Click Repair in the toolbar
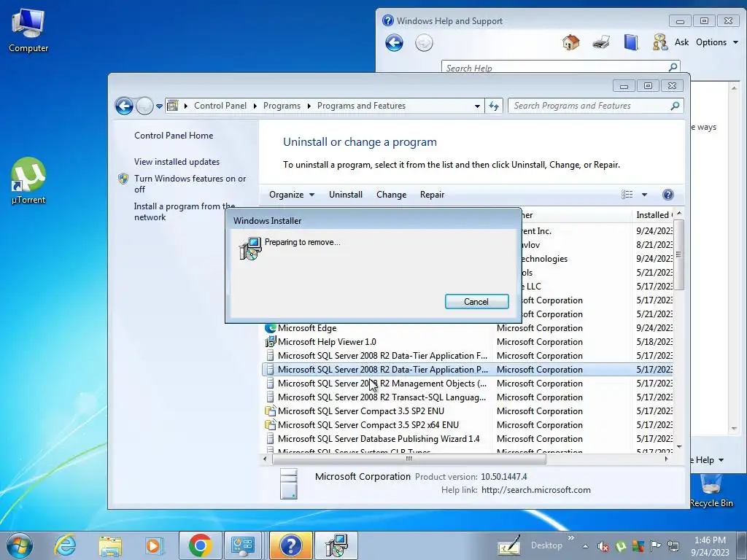This screenshot has width=747, height=560. point(432,194)
